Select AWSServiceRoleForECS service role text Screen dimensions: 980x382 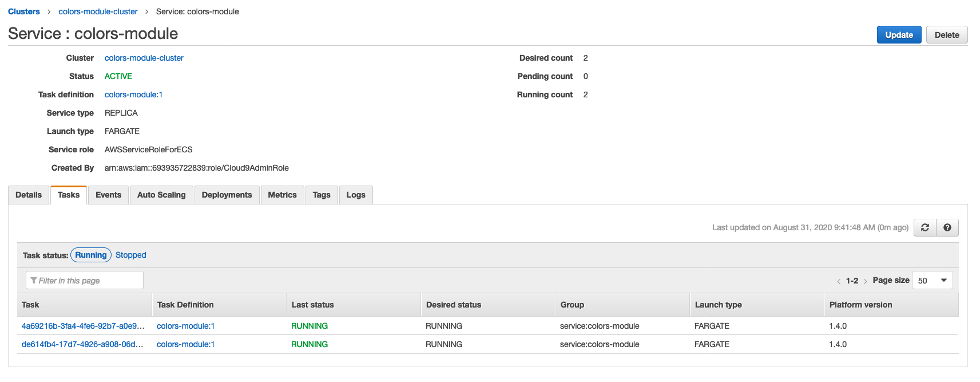149,149
